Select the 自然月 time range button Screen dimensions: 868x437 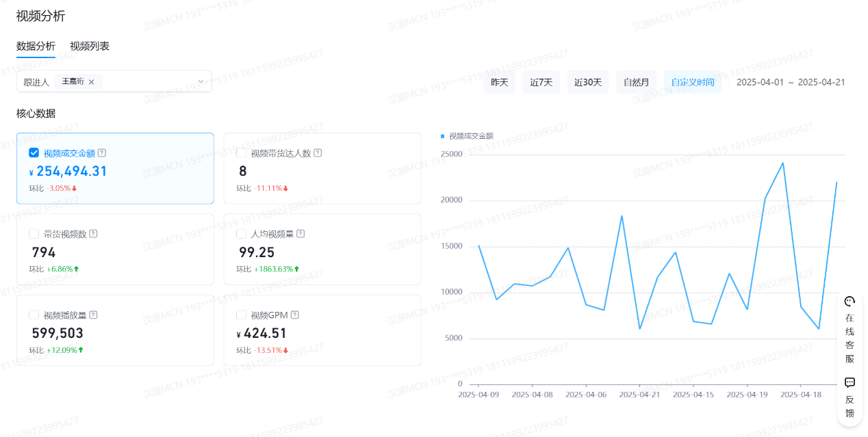coord(636,82)
